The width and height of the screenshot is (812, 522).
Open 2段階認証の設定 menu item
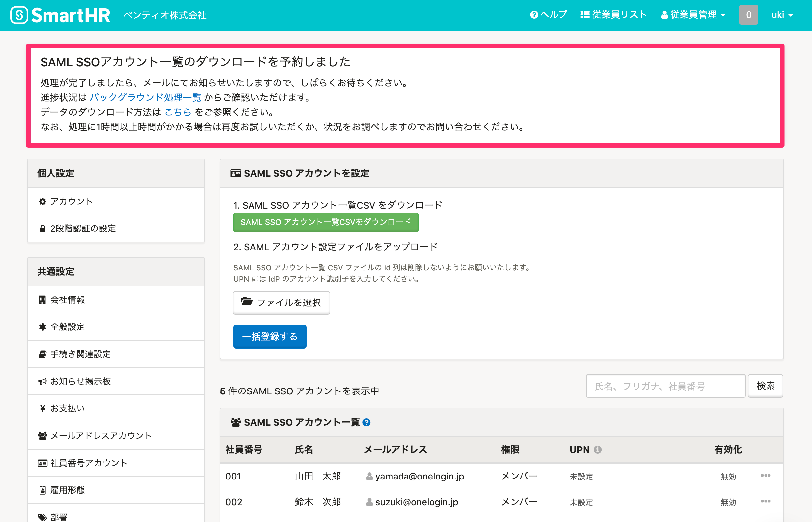point(116,228)
